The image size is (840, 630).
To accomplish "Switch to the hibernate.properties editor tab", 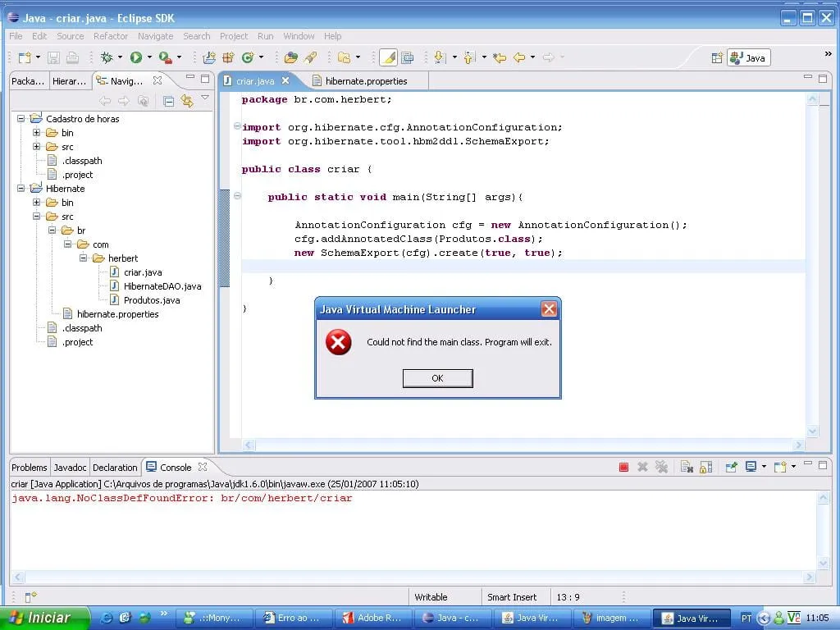I will tap(365, 81).
